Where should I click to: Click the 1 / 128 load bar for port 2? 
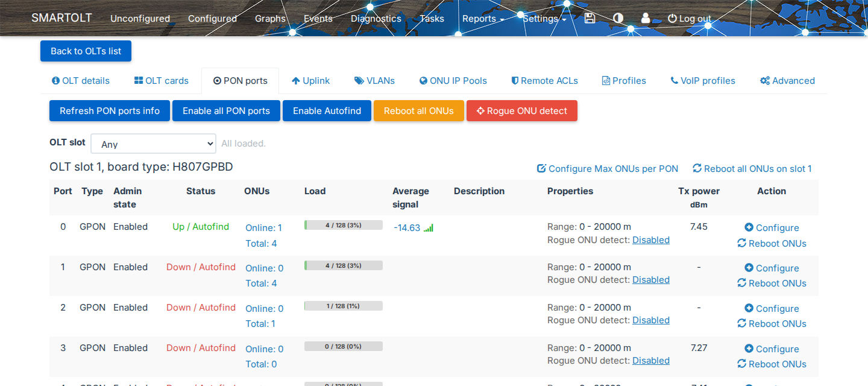click(x=344, y=306)
